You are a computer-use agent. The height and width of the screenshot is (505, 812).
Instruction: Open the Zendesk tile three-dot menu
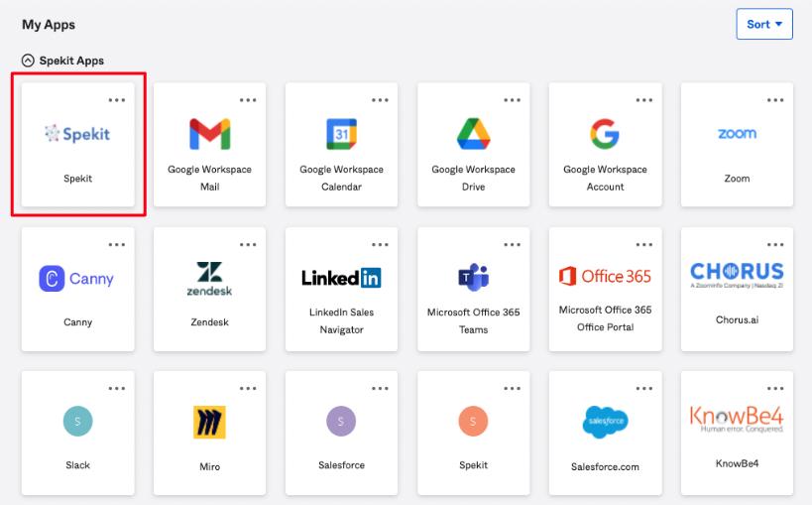pyautogui.click(x=248, y=245)
